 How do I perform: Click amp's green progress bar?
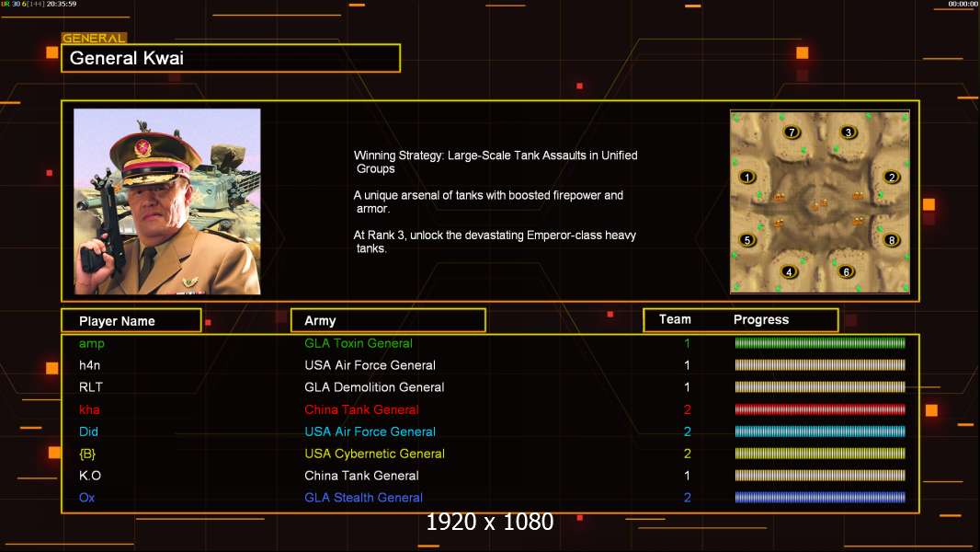coord(820,342)
